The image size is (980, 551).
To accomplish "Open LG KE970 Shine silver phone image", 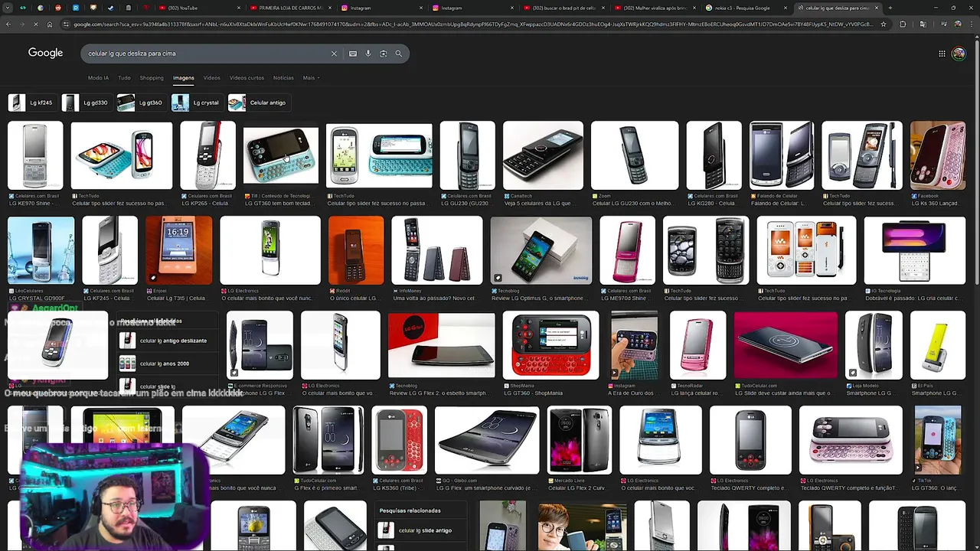I will tap(35, 155).
